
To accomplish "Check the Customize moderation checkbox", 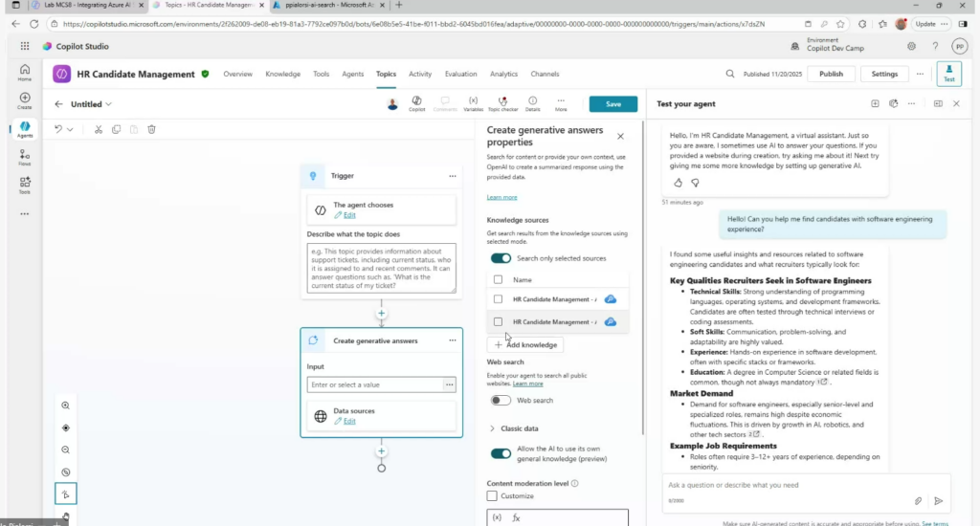I will [x=492, y=496].
